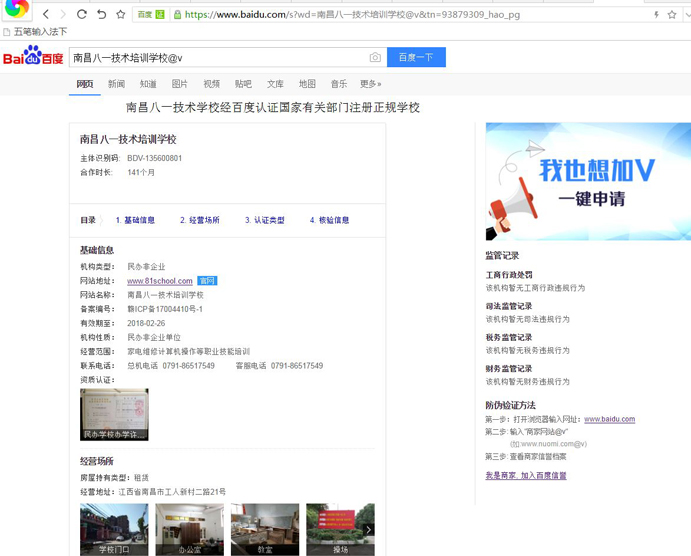Reload the page with the refresh icon
The width and height of the screenshot is (691, 556).
tap(82, 15)
